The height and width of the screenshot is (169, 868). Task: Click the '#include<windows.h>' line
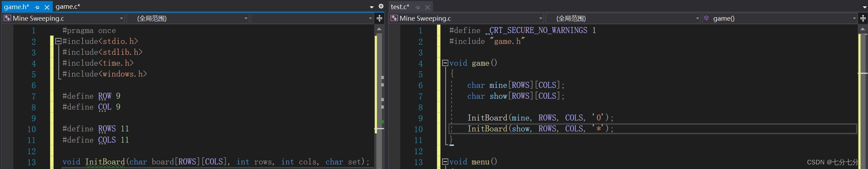[105, 74]
